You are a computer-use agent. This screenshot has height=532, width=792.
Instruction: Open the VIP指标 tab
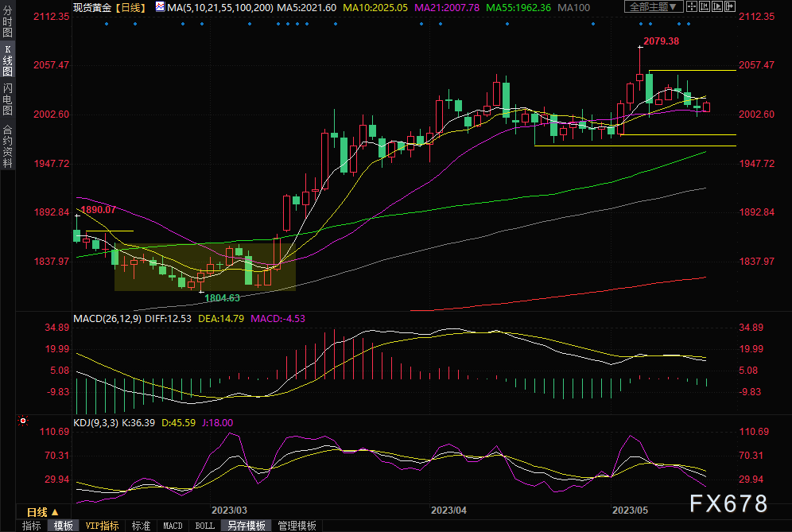(102, 526)
